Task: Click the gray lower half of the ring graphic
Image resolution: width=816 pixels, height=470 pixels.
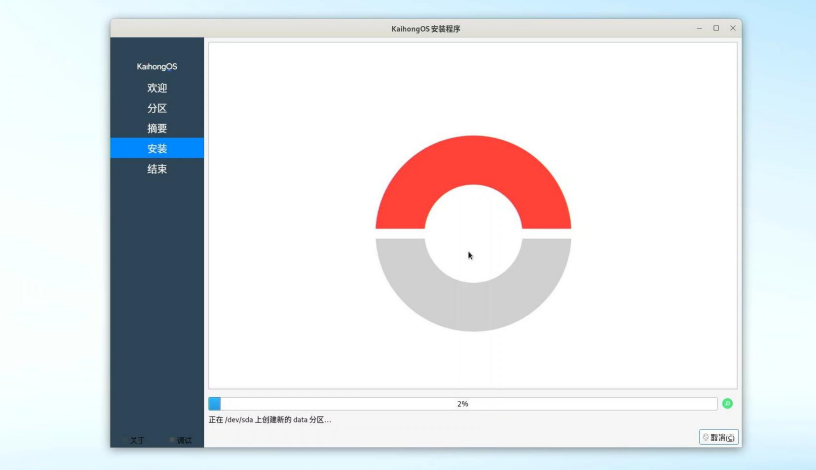Action: 473,304
